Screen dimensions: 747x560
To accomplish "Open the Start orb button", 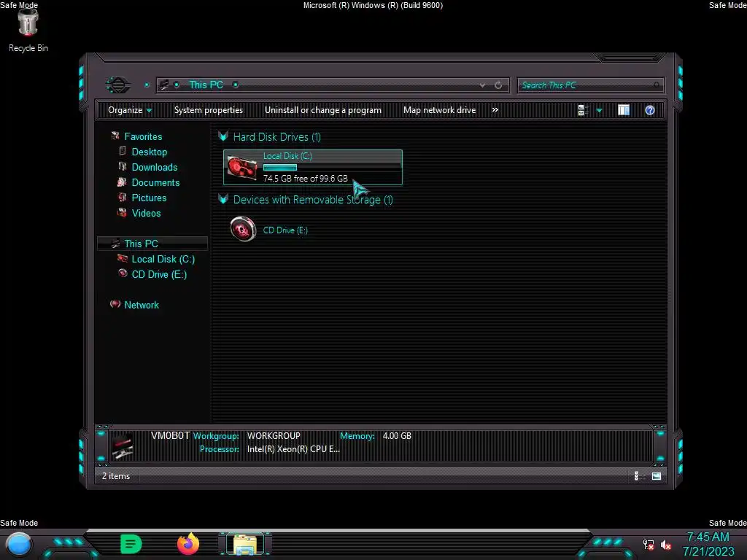I will [19, 544].
